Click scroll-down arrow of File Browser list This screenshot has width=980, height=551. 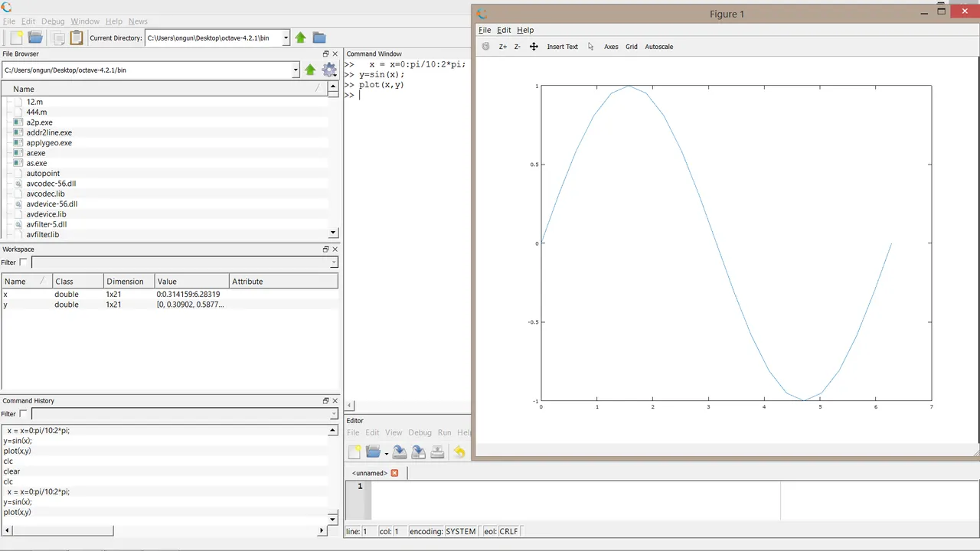pyautogui.click(x=333, y=233)
